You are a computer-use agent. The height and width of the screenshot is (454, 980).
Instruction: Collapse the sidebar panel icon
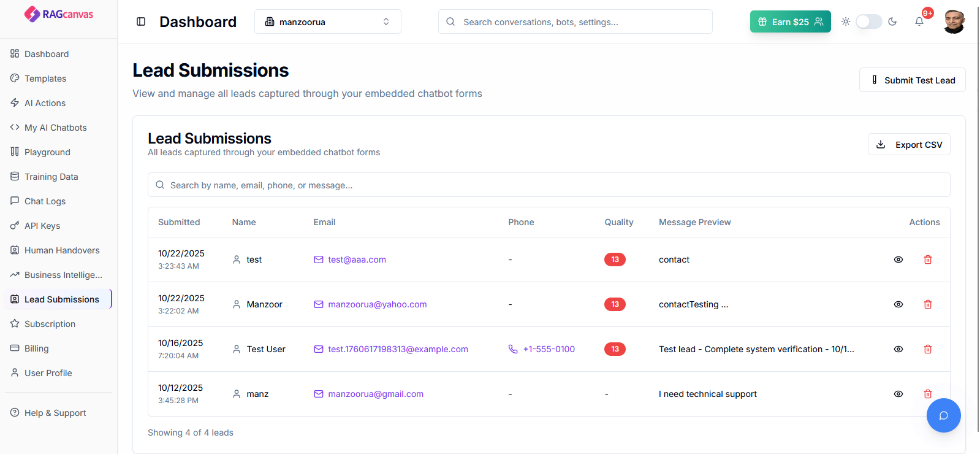pos(141,21)
